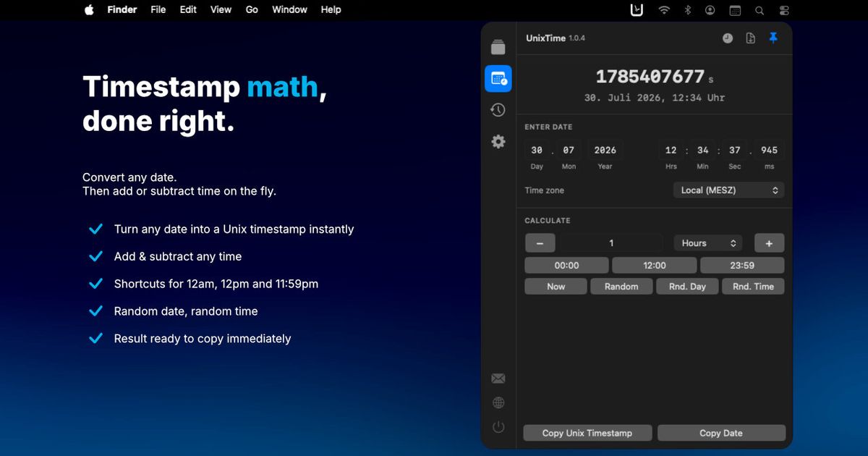Open the Time zone Local (MESZ) dropdown
Screen dimensions: 868x456
tap(728, 190)
